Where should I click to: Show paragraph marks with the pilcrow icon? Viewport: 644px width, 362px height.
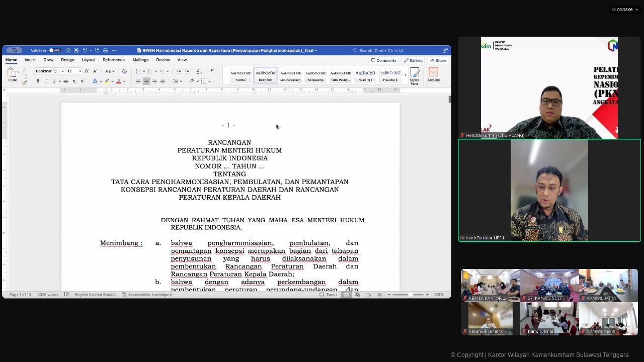212,71
